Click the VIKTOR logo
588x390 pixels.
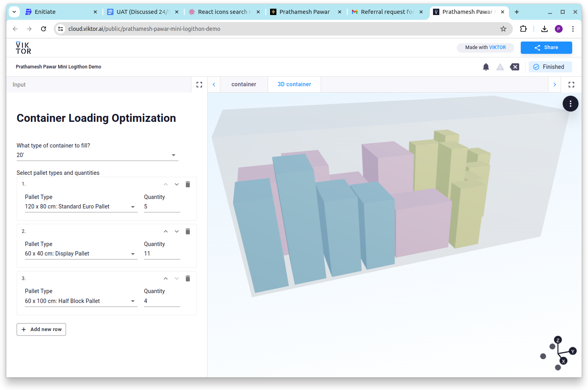click(23, 48)
